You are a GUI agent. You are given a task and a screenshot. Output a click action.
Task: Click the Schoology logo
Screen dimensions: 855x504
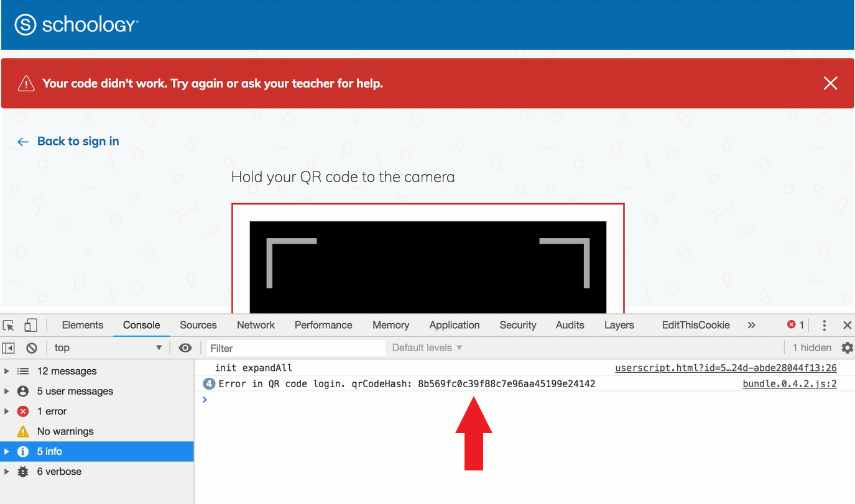point(76,24)
